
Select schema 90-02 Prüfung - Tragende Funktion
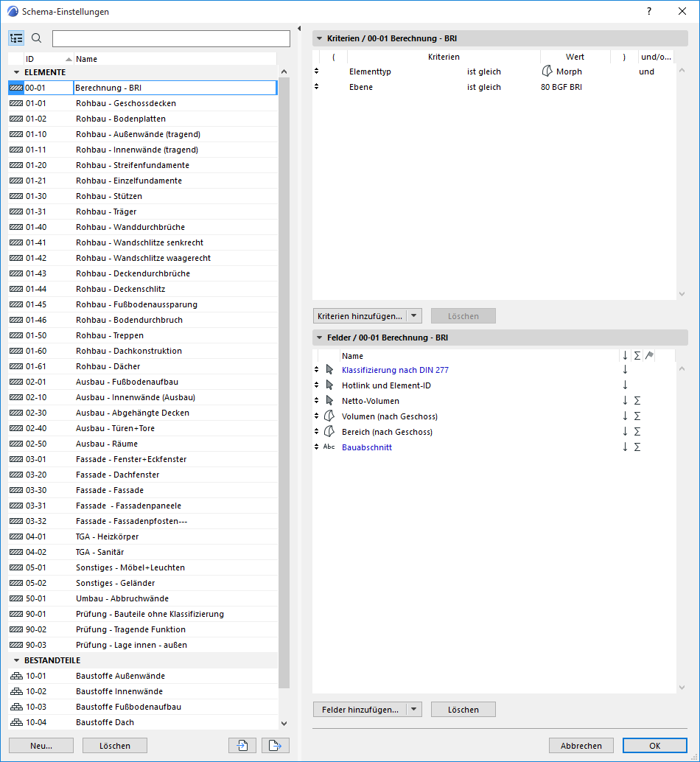(143, 629)
